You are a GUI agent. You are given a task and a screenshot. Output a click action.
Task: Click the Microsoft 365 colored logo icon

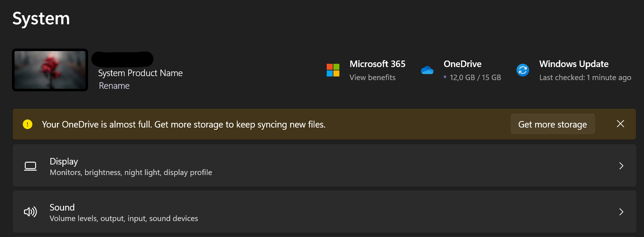click(333, 70)
